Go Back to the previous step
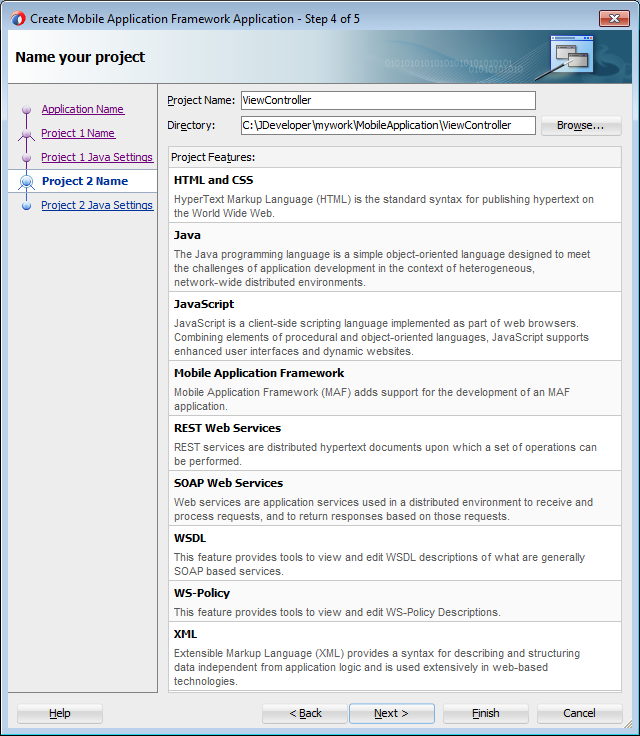The image size is (640, 736). (305, 713)
